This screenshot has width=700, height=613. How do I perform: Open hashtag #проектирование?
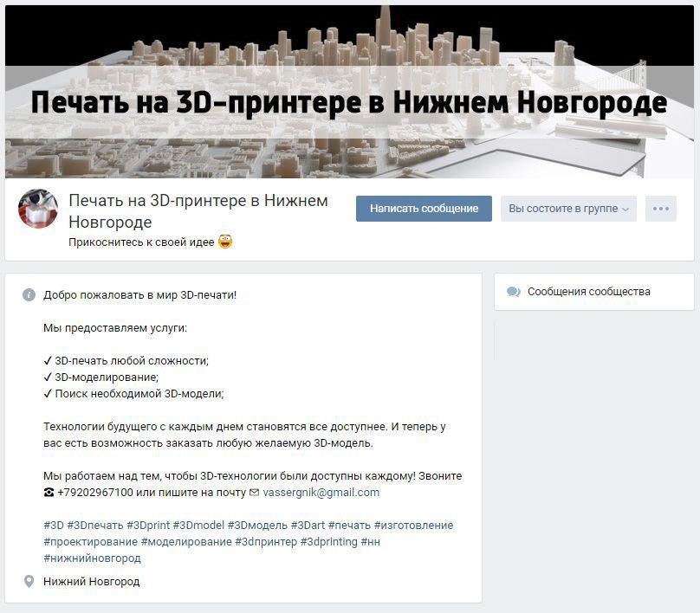pos(91,542)
